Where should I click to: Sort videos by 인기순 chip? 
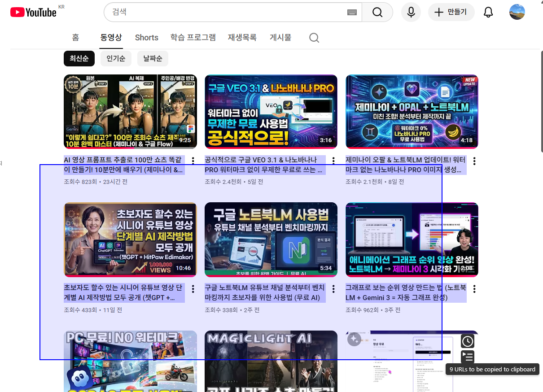coord(116,58)
